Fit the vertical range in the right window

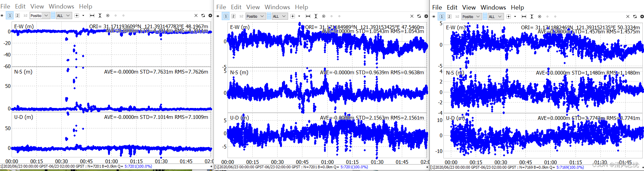532,16
